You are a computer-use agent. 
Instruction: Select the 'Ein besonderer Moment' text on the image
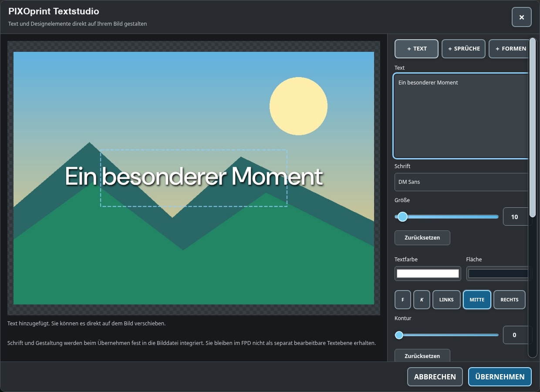[x=194, y=177]
